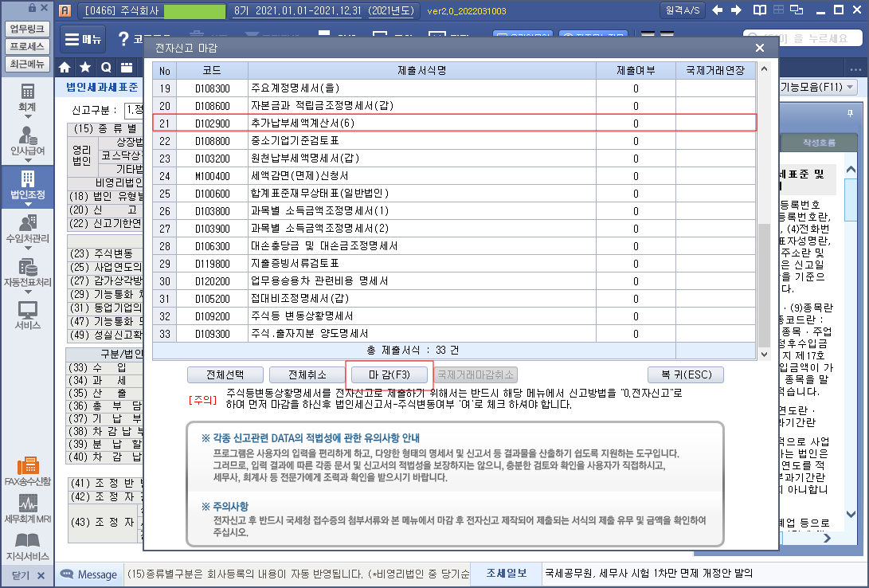Click the 원격A/S button
Viewport: 869px width, 588px height.
tap(683, 10)
